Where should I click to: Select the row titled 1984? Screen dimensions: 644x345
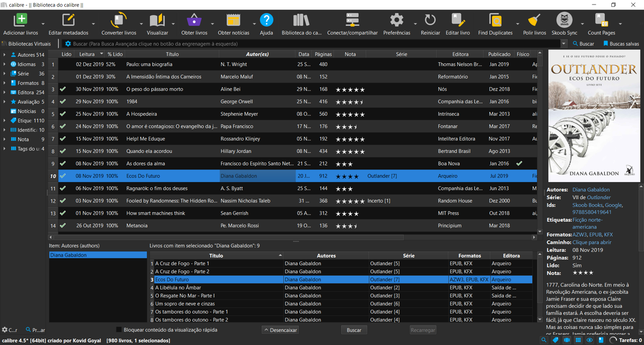pos(293,102)
